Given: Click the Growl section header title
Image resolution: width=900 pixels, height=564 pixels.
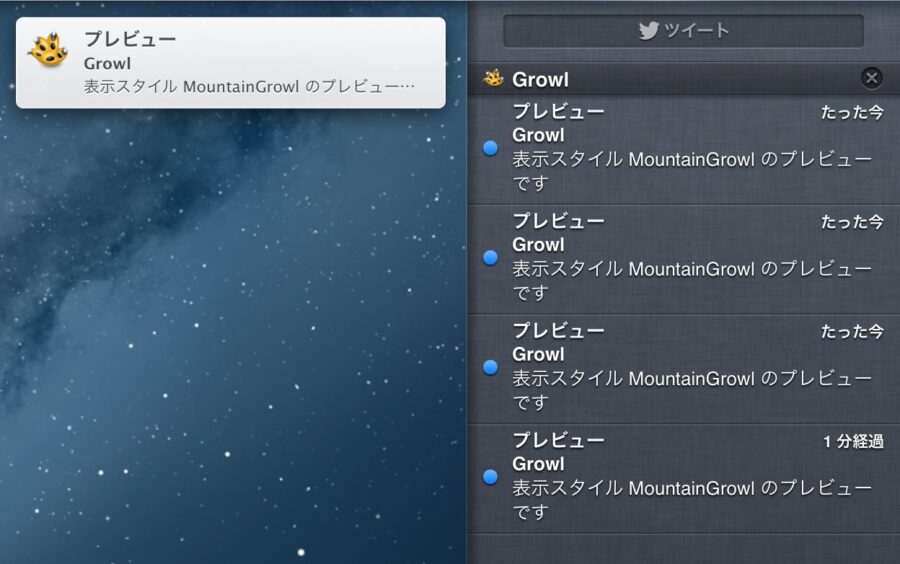Looking at the screenshot, I should pyautogui.click(x=540, y=80).
